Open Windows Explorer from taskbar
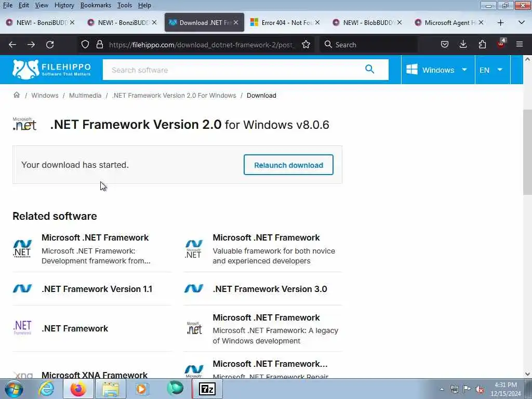532x399 pixels. coord(111,389)
